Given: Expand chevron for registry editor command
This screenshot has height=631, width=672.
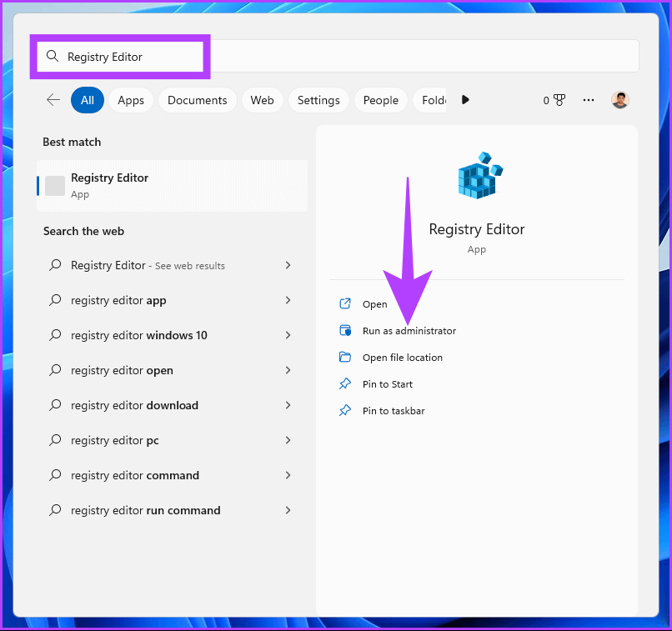Looking at the screenshot, I should point(288,475).
